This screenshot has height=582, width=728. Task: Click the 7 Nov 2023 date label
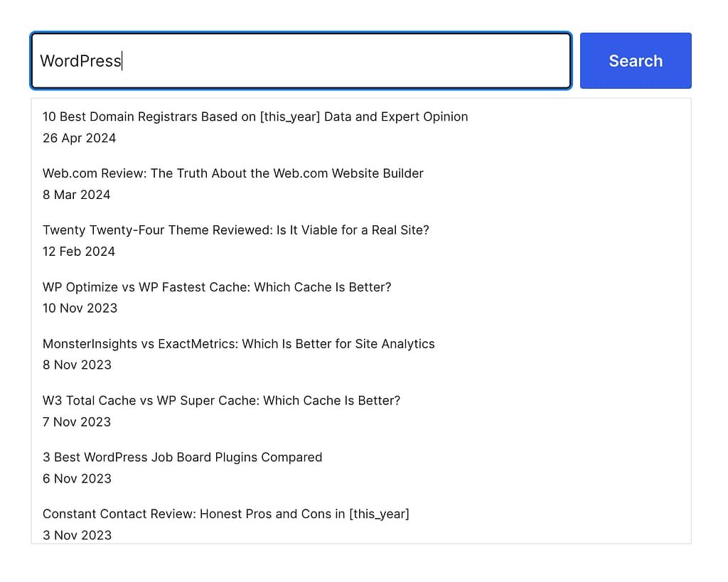(x=76, y=422)
